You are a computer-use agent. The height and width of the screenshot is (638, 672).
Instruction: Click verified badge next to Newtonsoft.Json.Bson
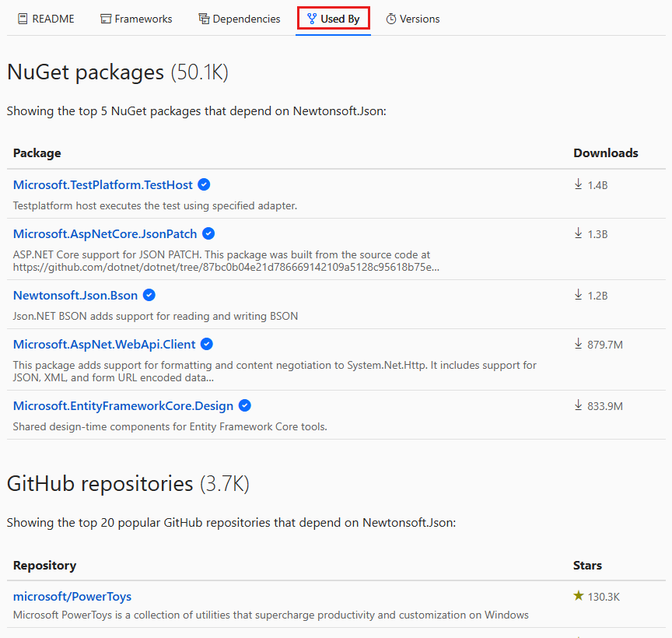149,295
